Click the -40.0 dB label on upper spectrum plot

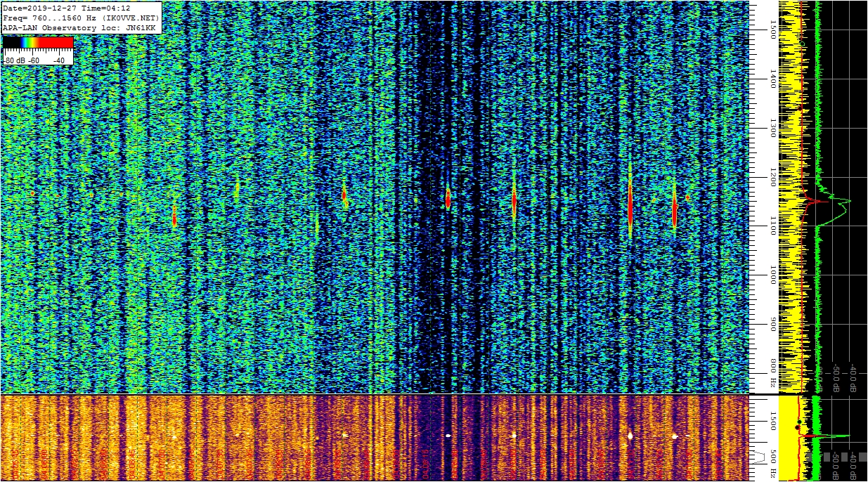tap(853, 378)
